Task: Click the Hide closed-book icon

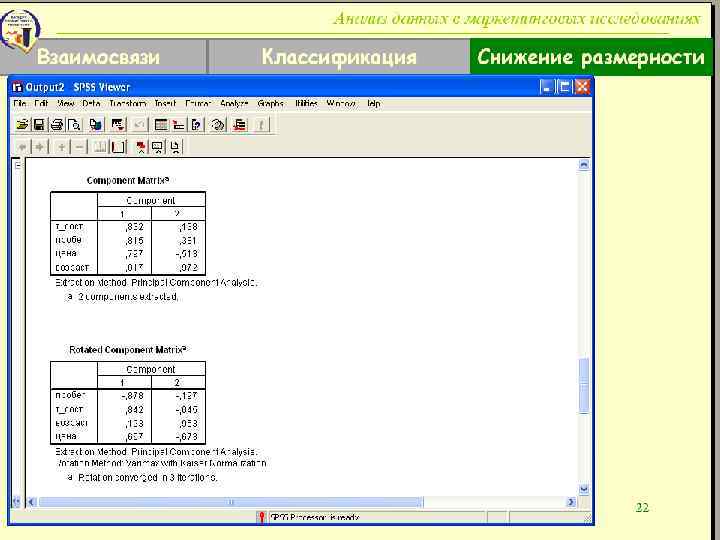Action: tap(118, 147)
